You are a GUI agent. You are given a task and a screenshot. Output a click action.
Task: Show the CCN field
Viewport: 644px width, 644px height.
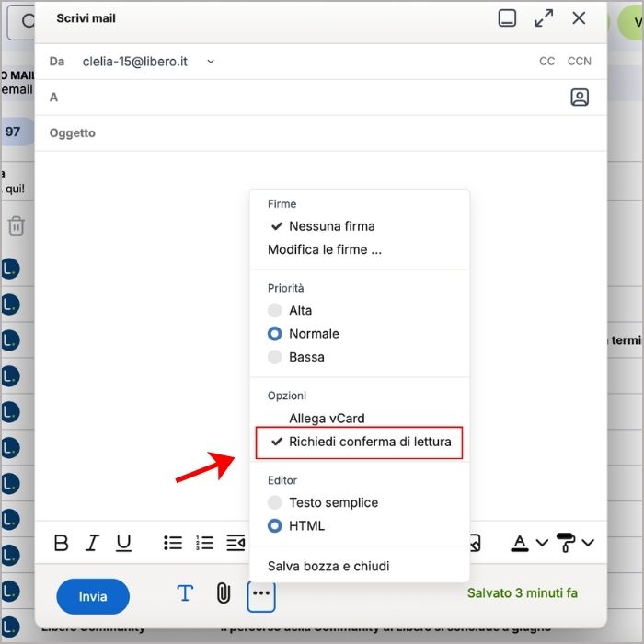(580, 62)
